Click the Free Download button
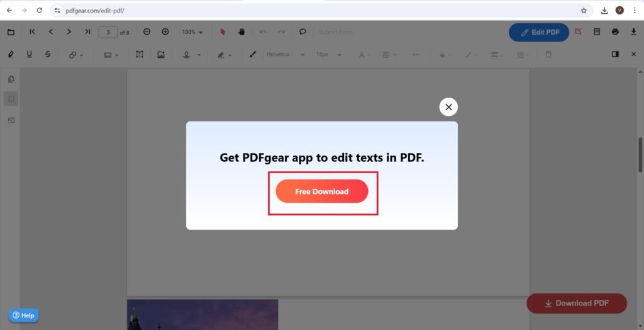Viewport: 644px width, 330px height. point(321,191)
